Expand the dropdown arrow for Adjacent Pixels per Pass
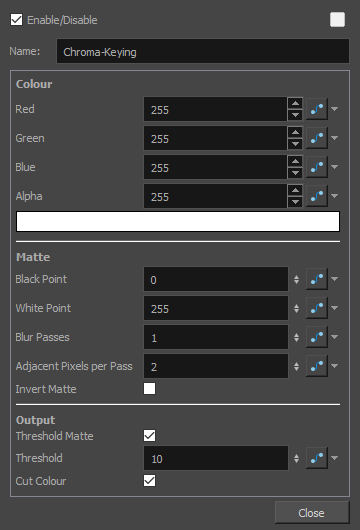360x530 pixels. pyautogui.click(x=334, y=366)
